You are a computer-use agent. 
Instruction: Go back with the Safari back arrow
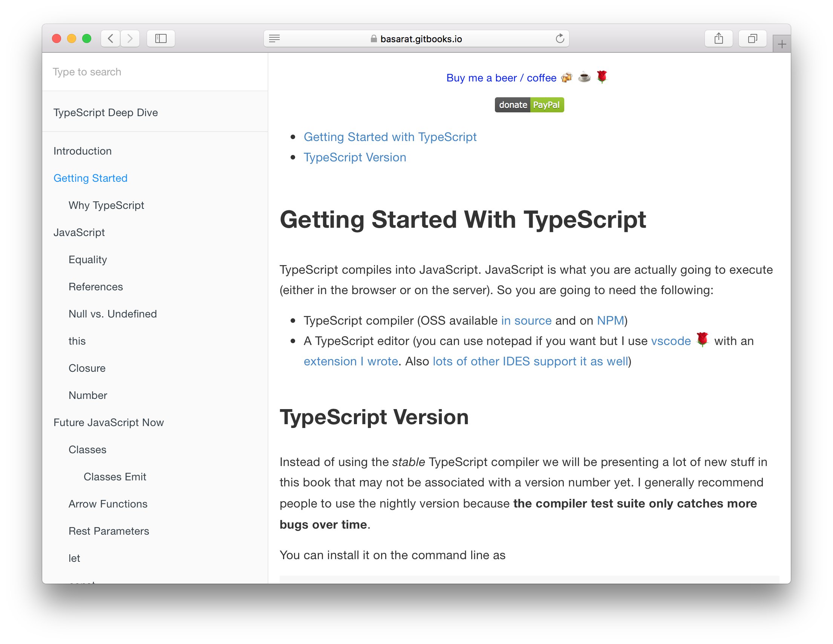pyautogui.click(x=110, y=38)
